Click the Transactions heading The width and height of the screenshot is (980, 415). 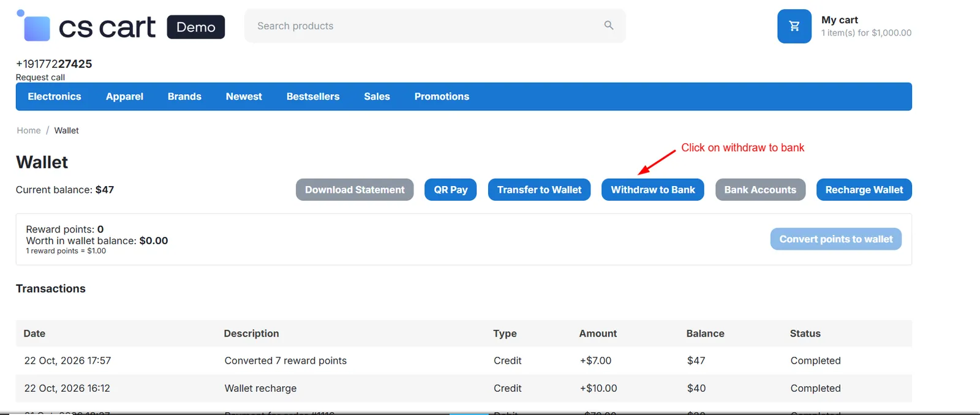(x=51, y=289)
